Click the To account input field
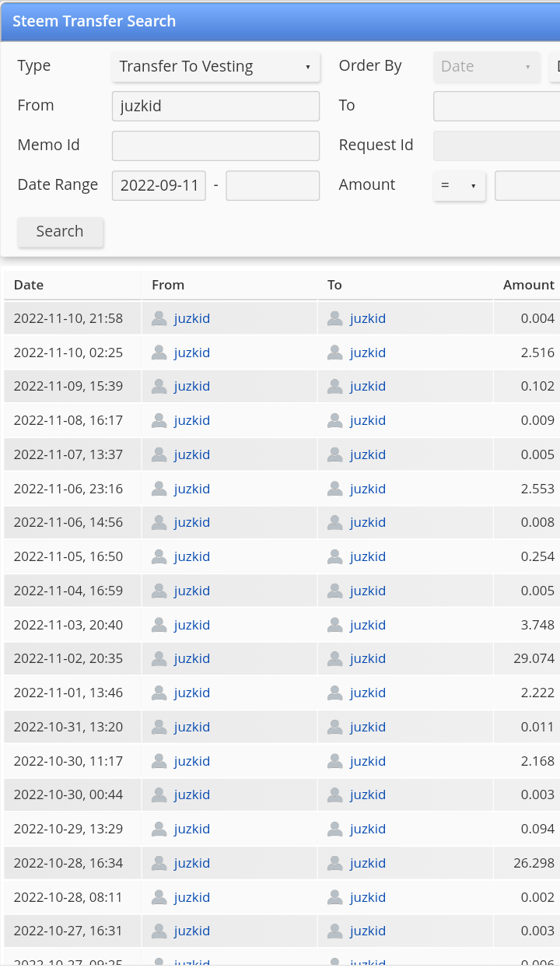 pyautogui.click(x=496, y=106)
